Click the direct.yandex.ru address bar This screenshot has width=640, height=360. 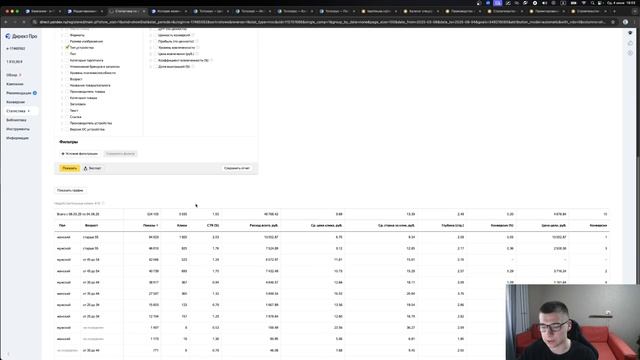(x=322, y=22)
